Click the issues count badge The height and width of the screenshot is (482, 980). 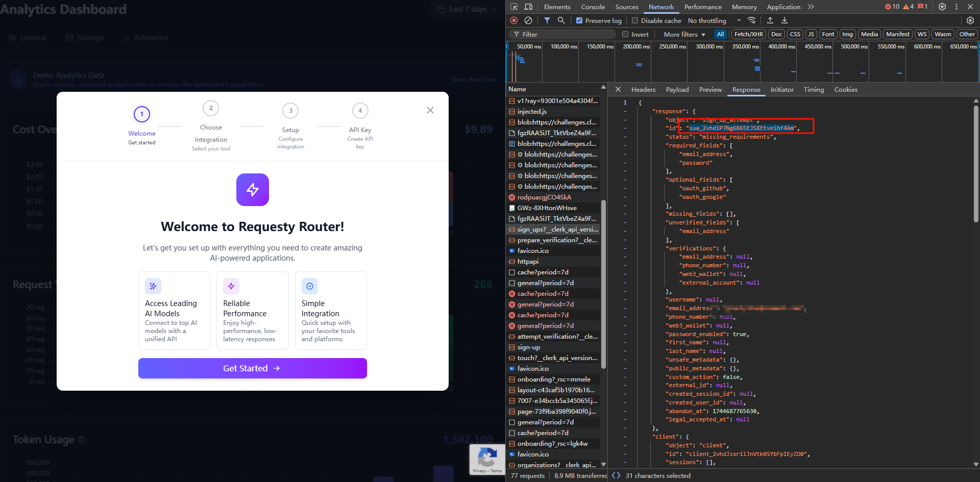pyautogui.click(x=923, y=7)
